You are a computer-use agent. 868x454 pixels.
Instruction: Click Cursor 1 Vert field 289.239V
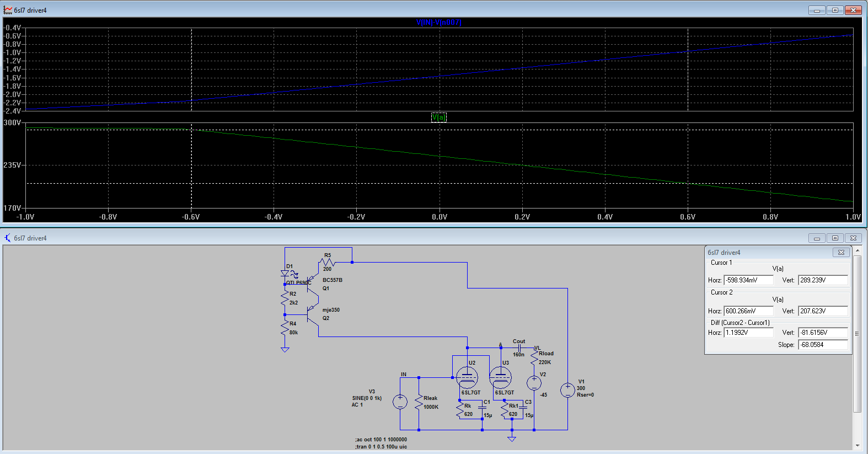823,280
